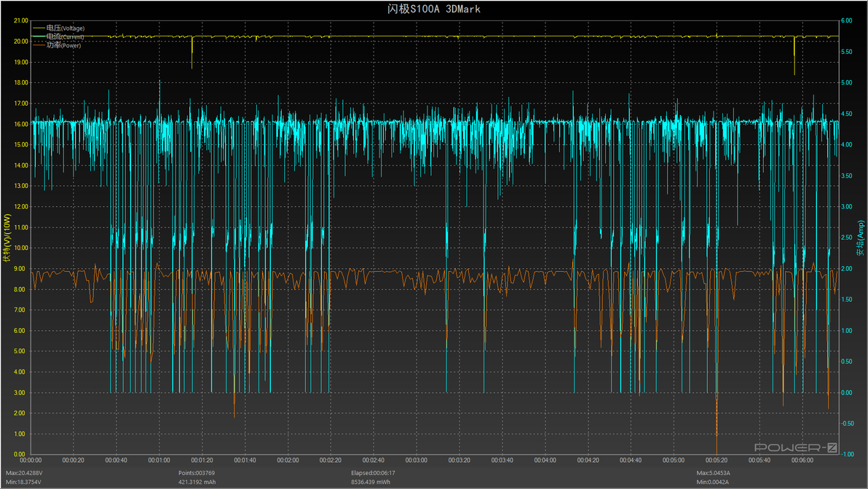
Task: Click the 00:04:20 time axis tick
Action: tap(588, 460)
